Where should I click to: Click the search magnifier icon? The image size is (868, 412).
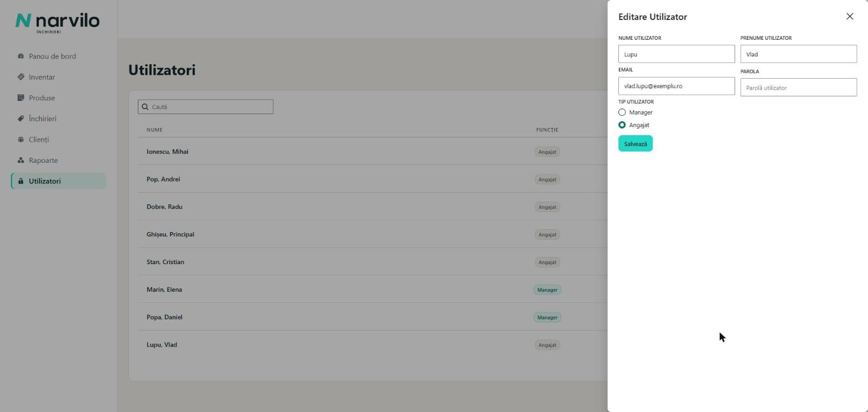tap(145, 107)
